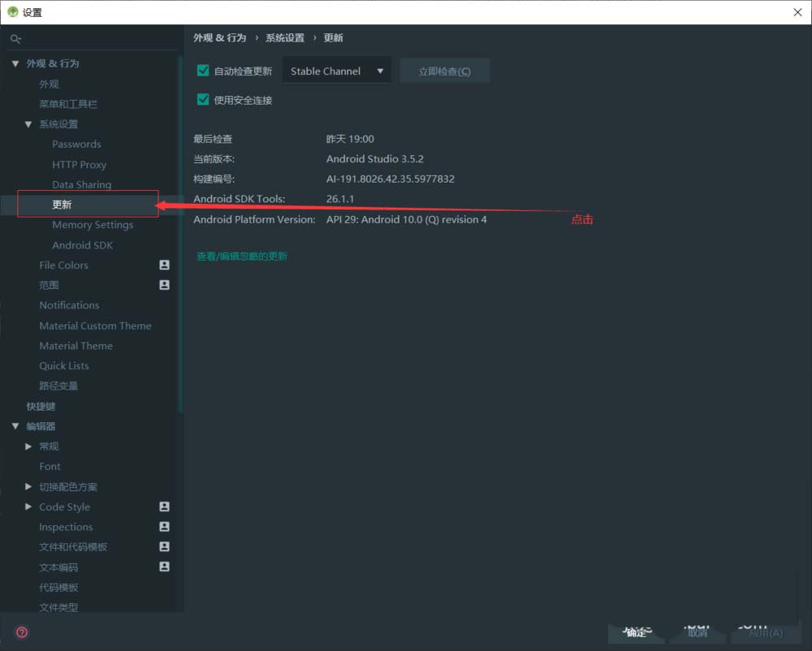This screenshot has width=812, height=651.
Task: Click the profile icon beside 范围
Action: point(164,285)
